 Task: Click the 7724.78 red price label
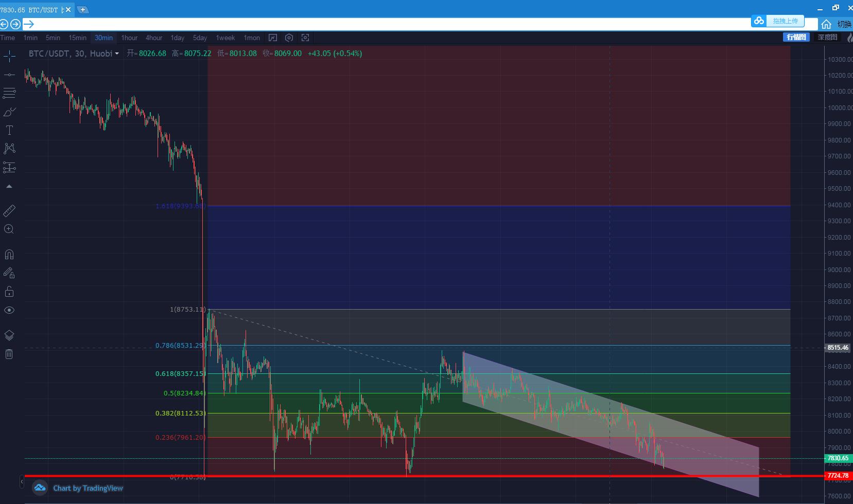point(838,476)
